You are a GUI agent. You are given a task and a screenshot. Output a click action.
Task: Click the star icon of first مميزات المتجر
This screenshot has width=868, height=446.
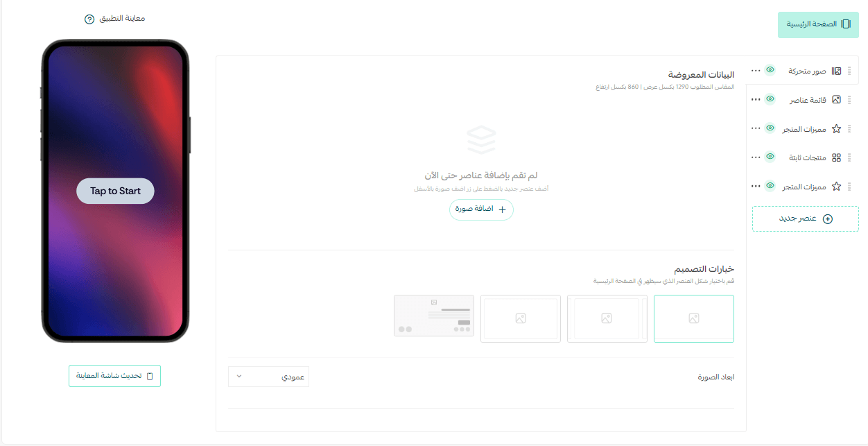pyautogui.click(x=836, y=129)
